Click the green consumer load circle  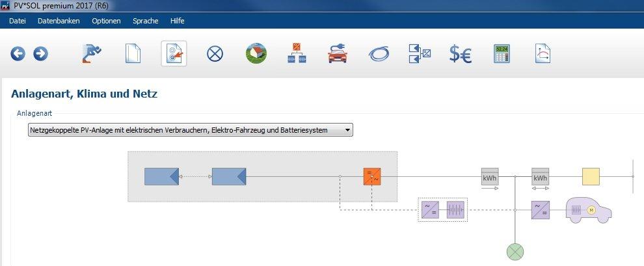tap(515, 252)
